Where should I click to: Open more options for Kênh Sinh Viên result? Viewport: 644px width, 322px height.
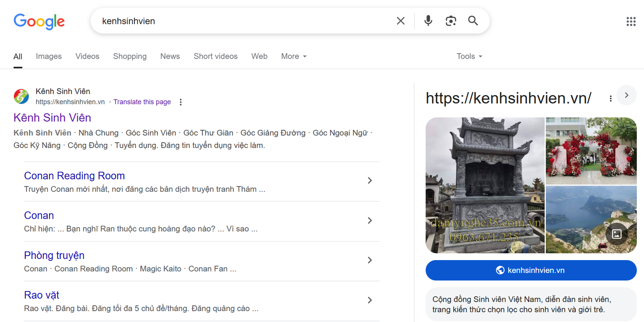[181, 102]
